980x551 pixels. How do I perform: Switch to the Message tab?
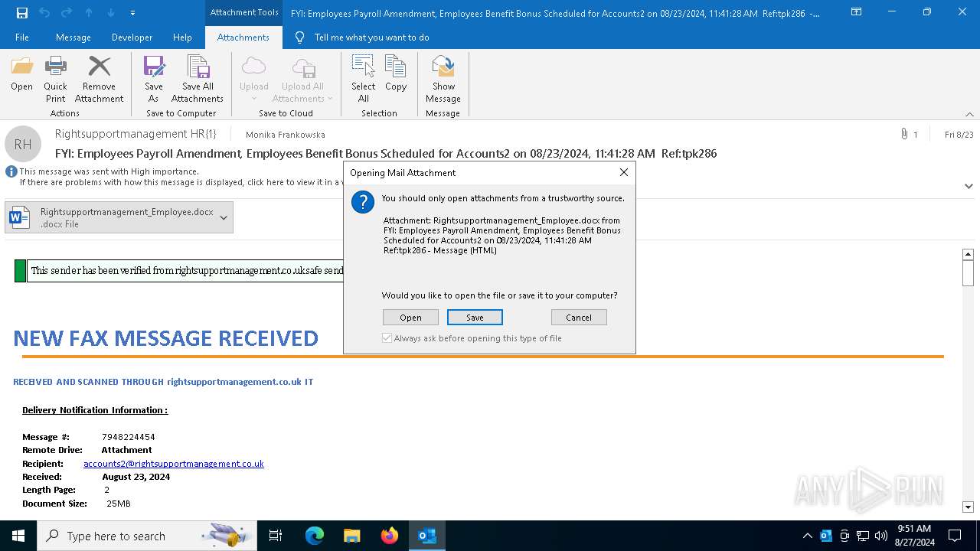pos(73,37)
